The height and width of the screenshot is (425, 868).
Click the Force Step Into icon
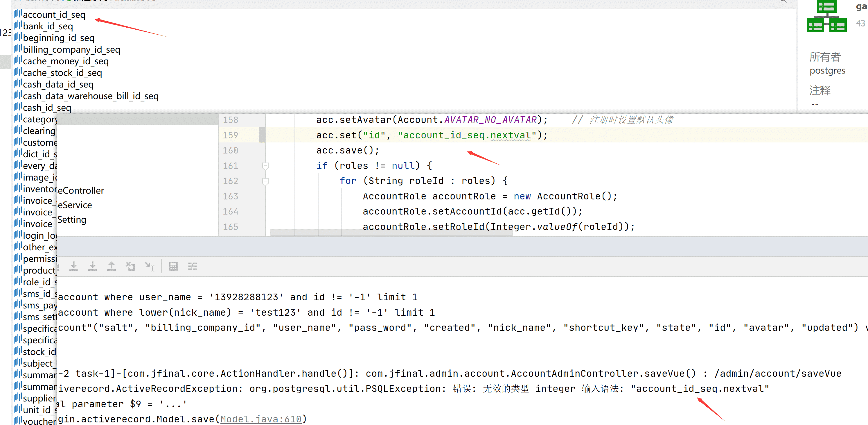[93, 266]
